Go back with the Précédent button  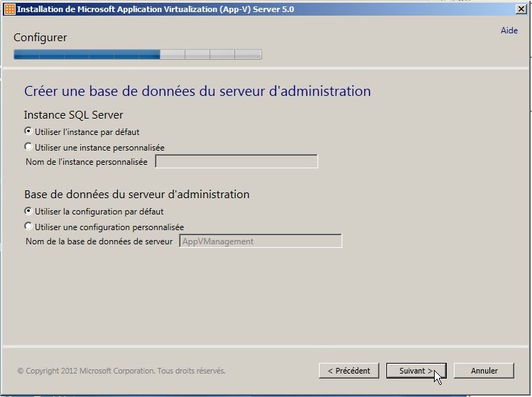pos(349,371)
